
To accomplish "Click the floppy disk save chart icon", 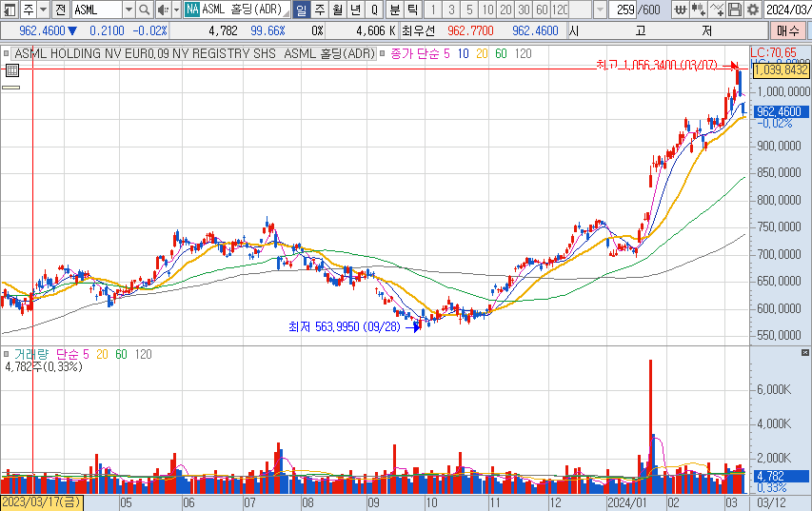I will [734, 10].
